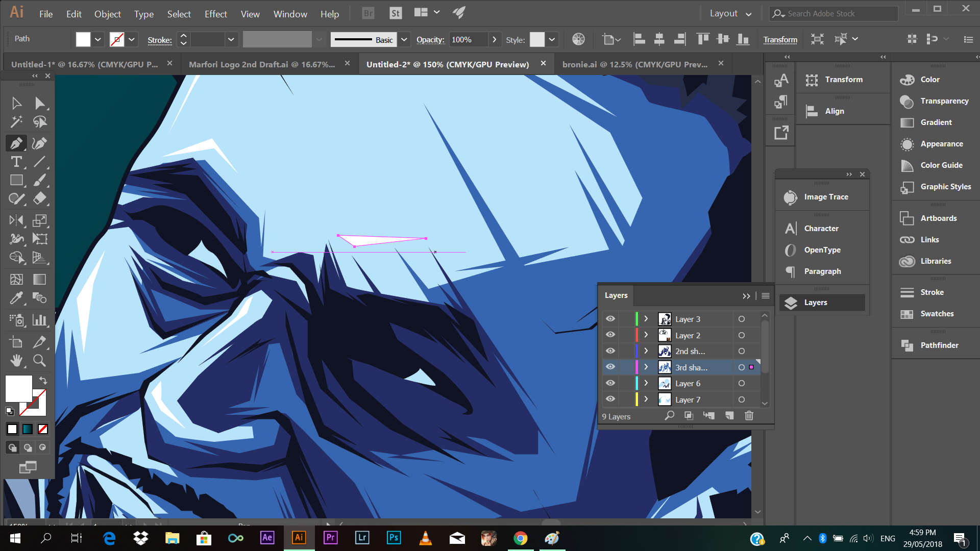980x551 pixels.
Task: Click the Transform link in control bar
Action: click(x=780, y=40)
